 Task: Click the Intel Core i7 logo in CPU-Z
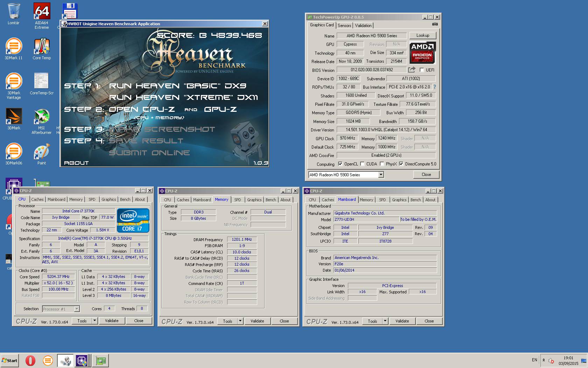pyautogui.click(x=133, y=220)
